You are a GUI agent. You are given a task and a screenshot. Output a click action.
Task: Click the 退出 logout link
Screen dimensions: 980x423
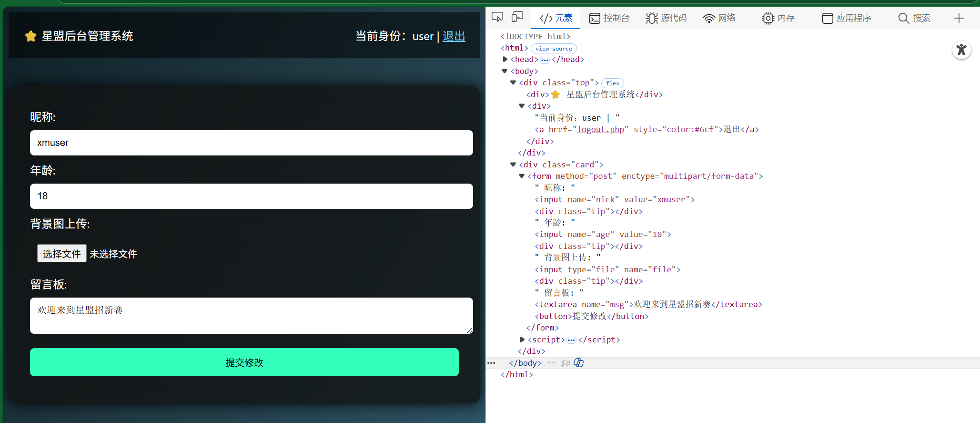(x=454, y=36)
